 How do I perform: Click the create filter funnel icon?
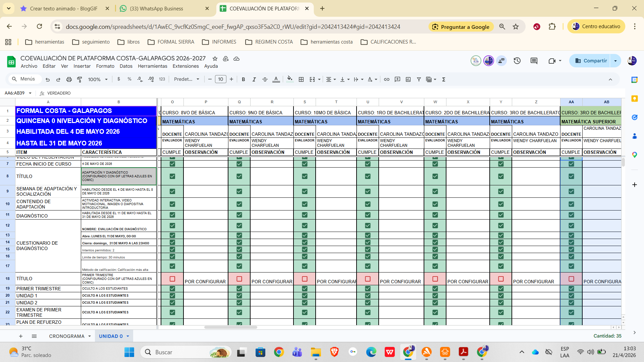pos(419,79)
